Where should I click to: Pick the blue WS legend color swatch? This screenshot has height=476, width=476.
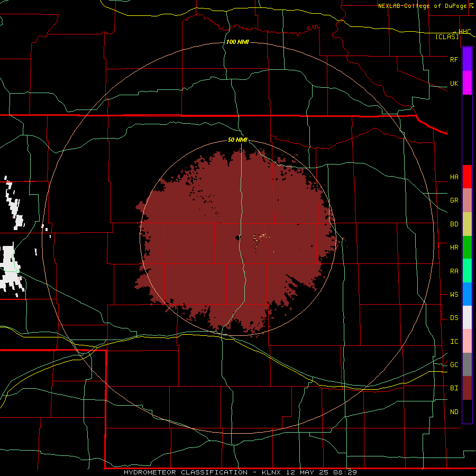(x=467, y=294)
